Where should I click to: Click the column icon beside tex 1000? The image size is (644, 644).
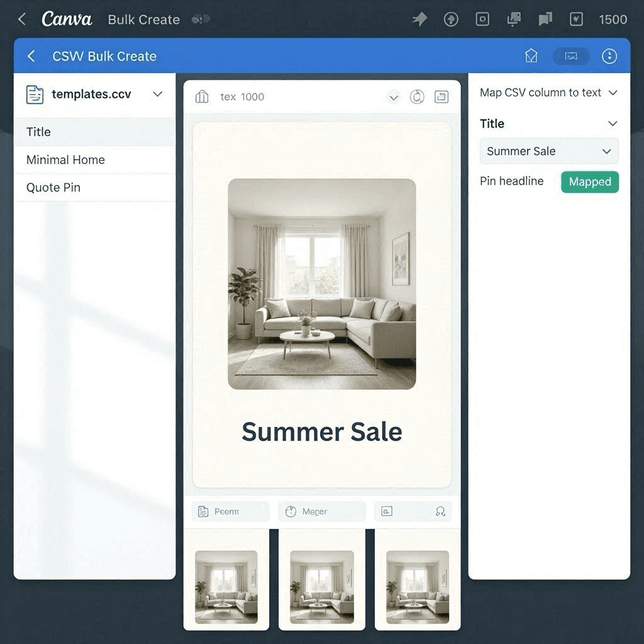pos(202,97)
